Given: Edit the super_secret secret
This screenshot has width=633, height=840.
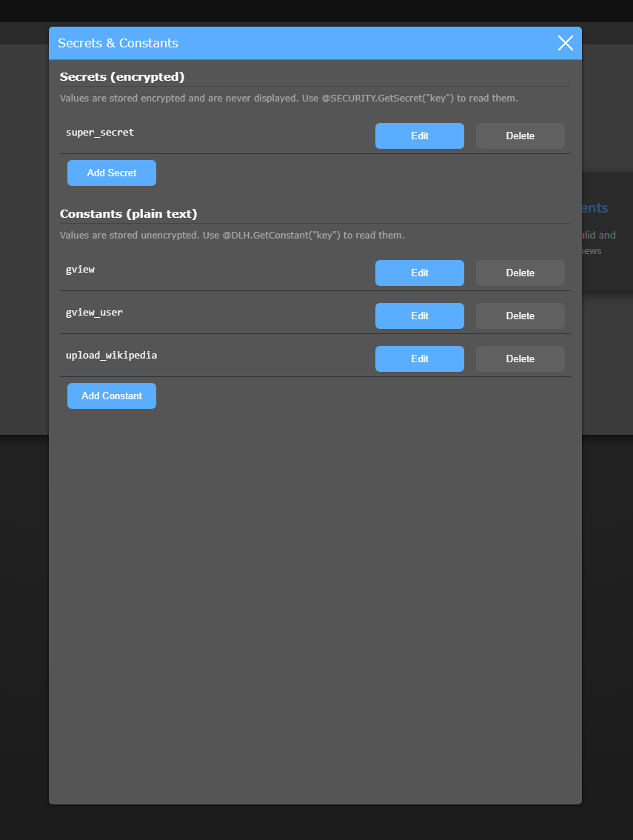Looking at the screenshot, I should coord(419,136).
